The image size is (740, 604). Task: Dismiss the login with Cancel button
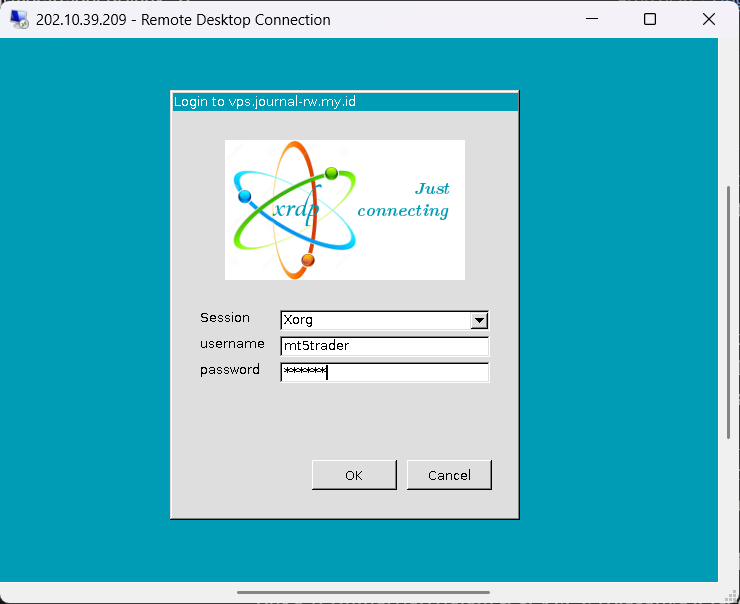(x=449, y=475)
